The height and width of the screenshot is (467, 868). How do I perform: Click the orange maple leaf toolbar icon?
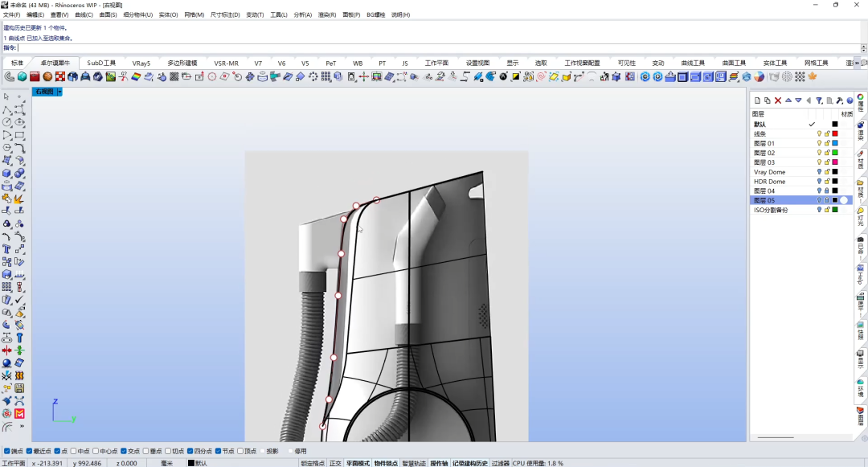(813, 77)
